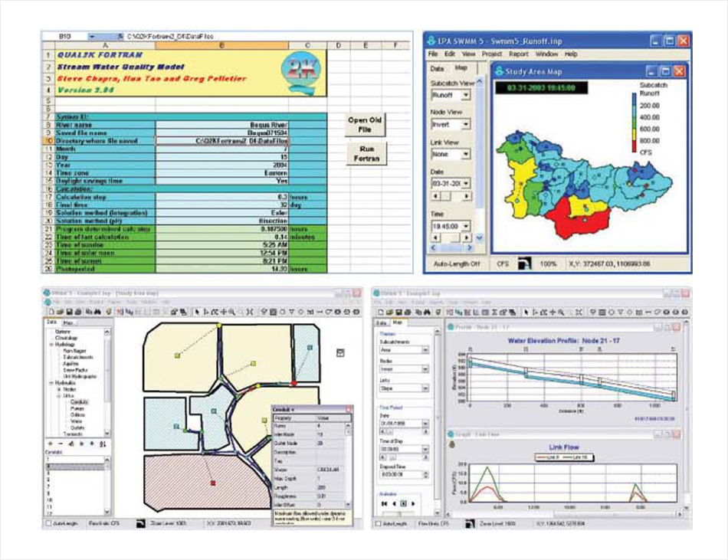Click the River name value cell Boqus River
Screen dimensions: 728x560
(x=222, y=125)
